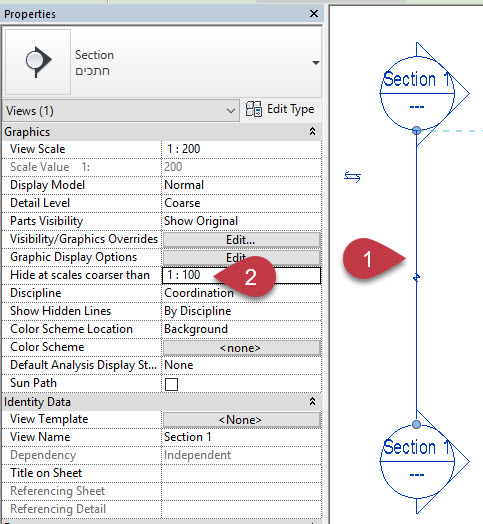Click the bottom blue segment drag dot
Image resolution: width=483 pixels, height=524 pixels.
click(416, 424)
